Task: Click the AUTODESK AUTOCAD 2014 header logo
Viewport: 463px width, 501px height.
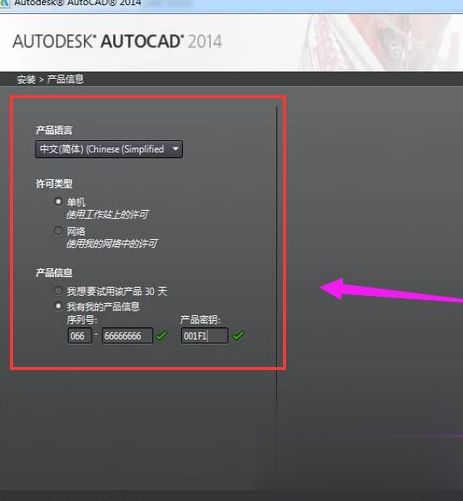Action: 117,42
